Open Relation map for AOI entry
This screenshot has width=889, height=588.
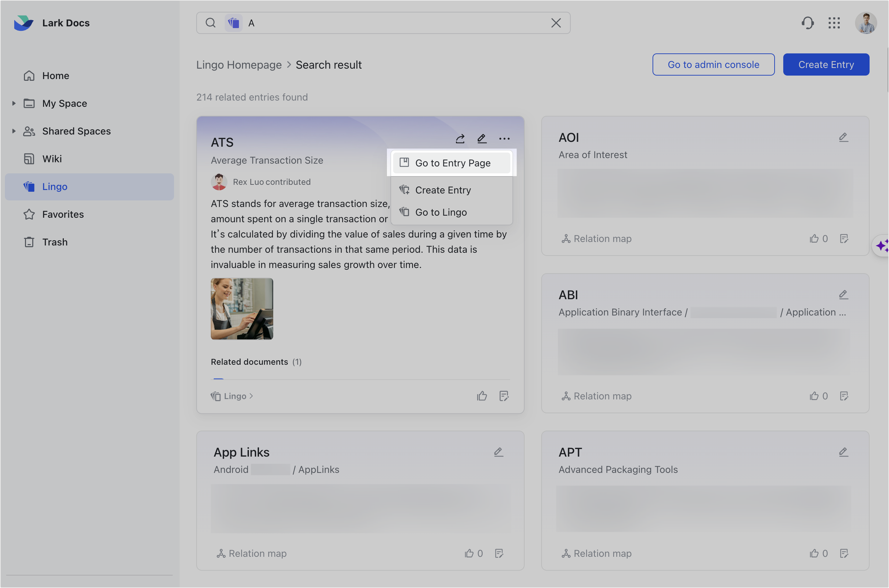tap(597, 239)
